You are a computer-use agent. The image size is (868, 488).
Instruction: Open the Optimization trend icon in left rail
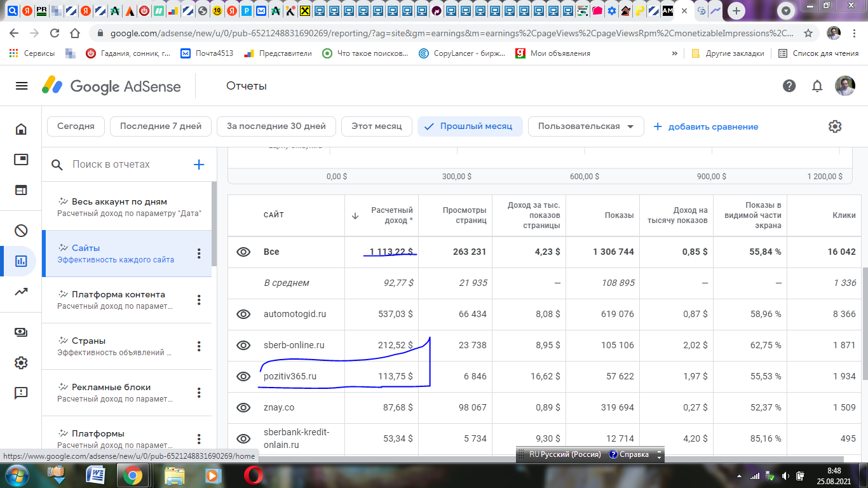coord(21,292)
